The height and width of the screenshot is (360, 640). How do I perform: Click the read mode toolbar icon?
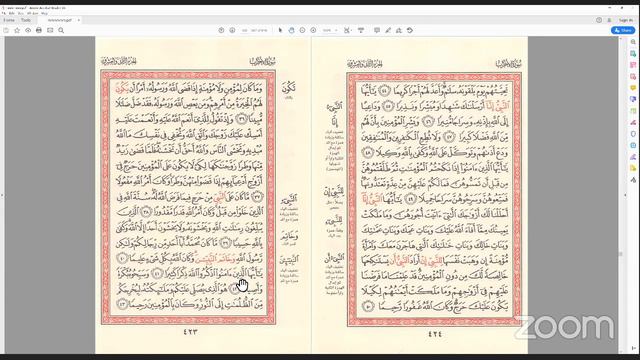pos(361,30)
